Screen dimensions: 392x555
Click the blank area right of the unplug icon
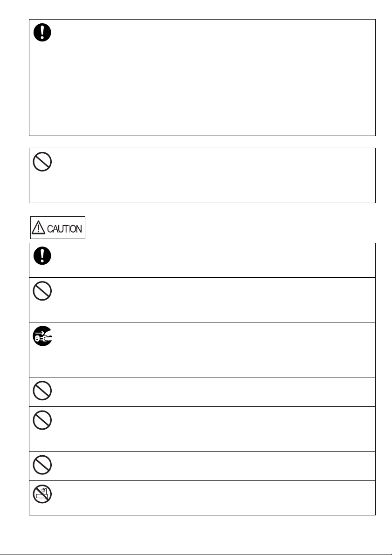coord(210,349)
